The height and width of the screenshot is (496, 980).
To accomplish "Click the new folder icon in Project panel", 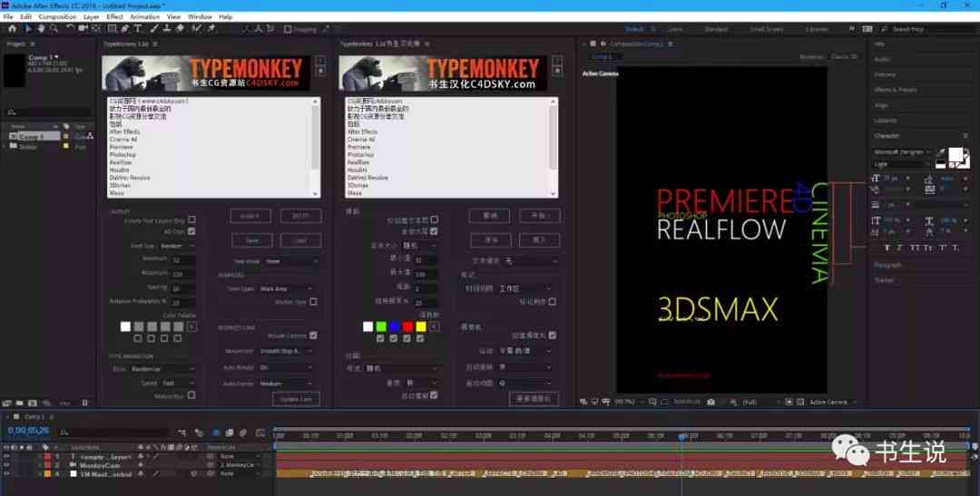I will pos(19,404).
